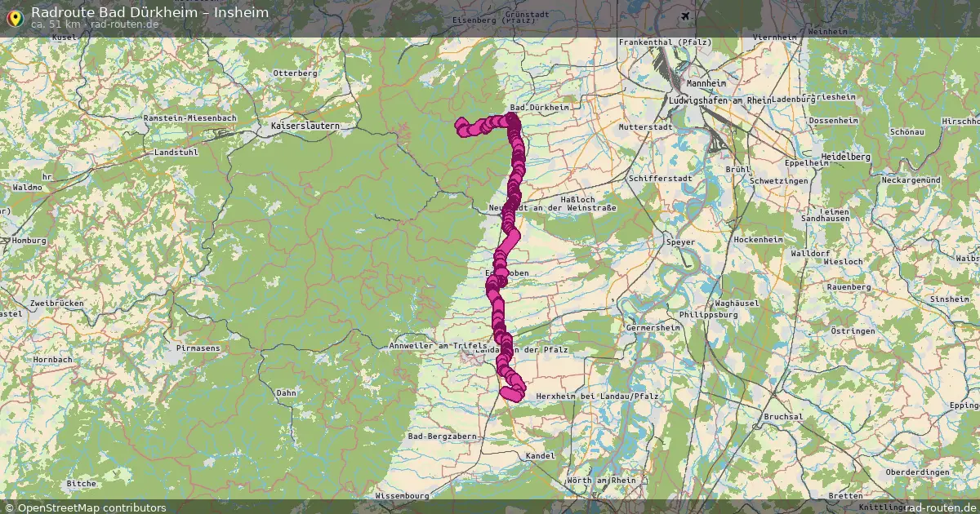Click the Bretten town label
Screen dimensions: 980x514
click(x=844, y=495)
